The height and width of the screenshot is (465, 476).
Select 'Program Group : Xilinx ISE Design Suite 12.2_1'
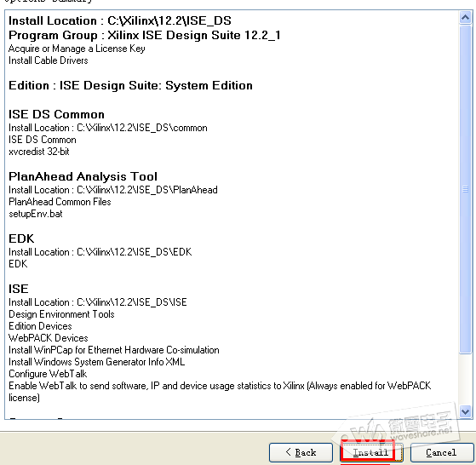tap(145, 35)
